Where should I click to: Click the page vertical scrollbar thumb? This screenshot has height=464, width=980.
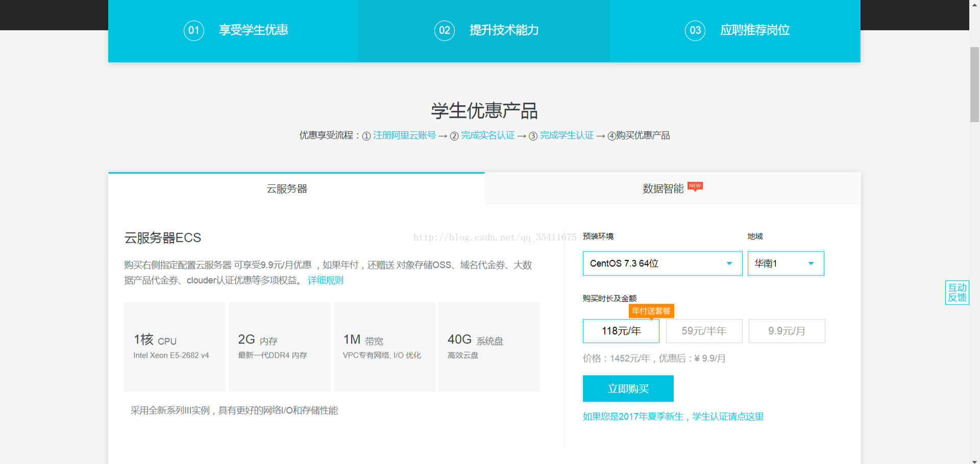click(974, 84)
